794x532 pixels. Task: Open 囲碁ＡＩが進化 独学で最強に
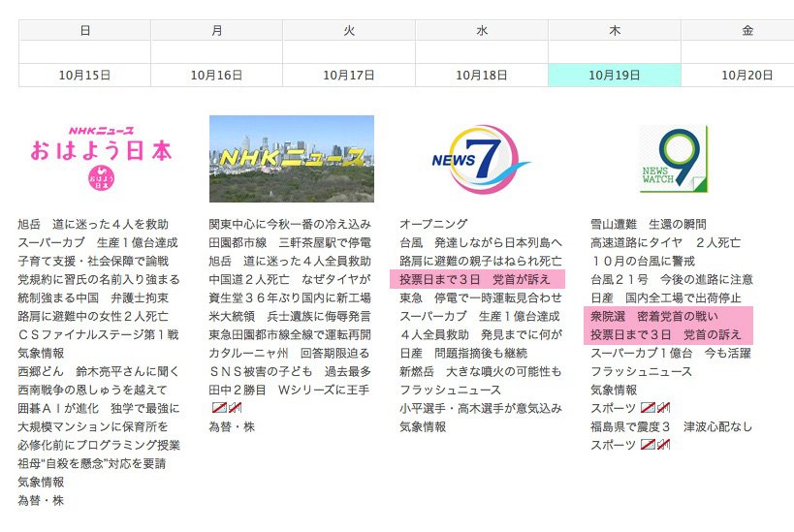click(x=99, y=409)
